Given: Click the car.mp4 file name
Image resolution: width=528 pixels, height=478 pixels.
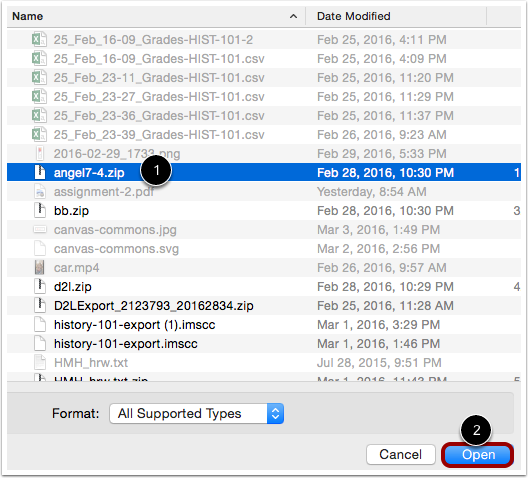Looking at the screenshot, I should click(76, 268).
